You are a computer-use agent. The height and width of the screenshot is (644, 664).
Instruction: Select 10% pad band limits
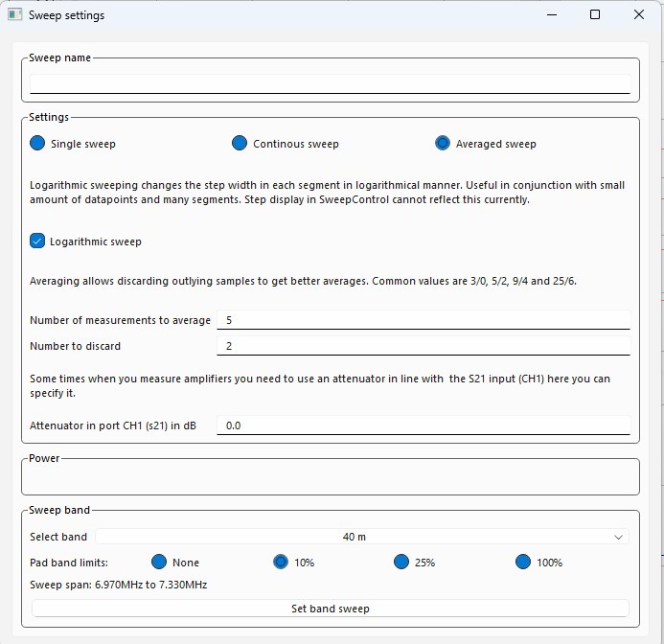pyautogui.click(x=281, y=563)
